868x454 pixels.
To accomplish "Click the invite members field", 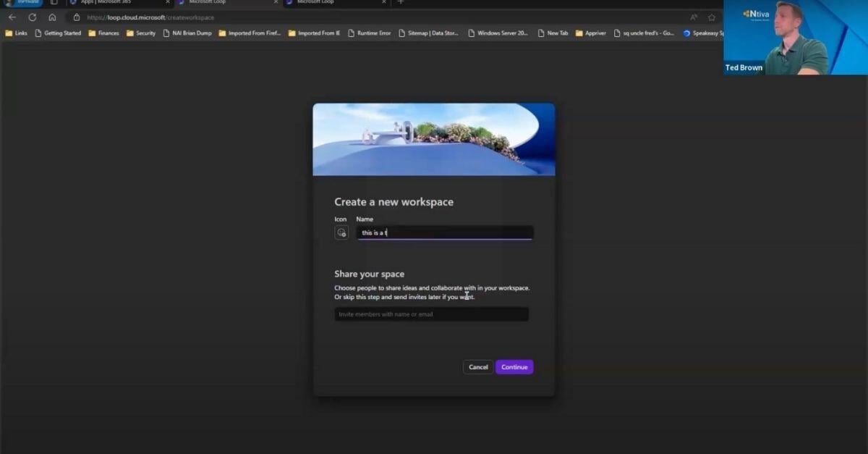I will 431,314.
